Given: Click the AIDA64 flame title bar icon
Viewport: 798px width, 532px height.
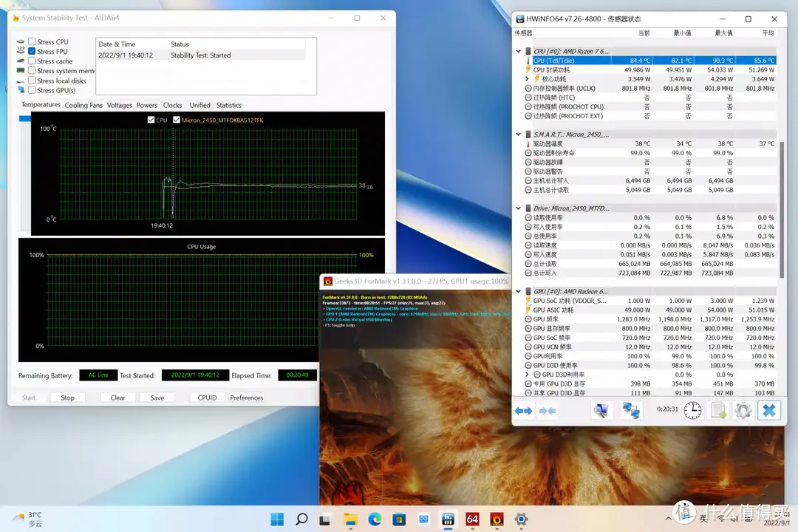Looking at the screenshot, I should (16, 18).
